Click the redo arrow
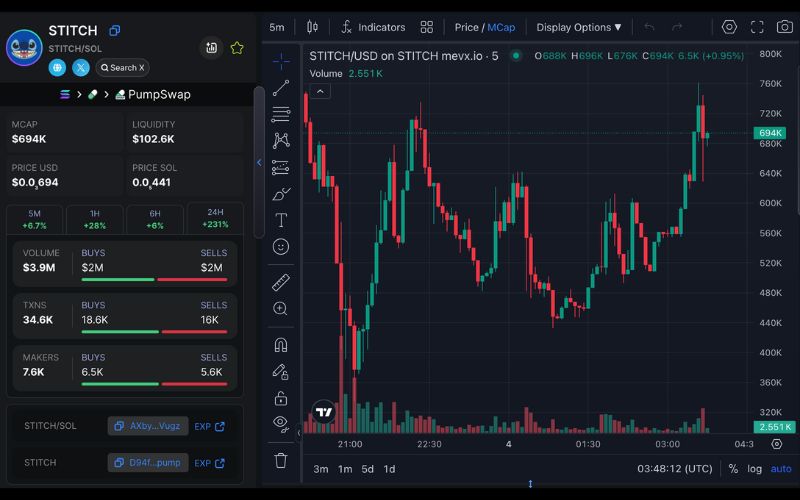Image resolution: width=800 pixels, height=500 pixels. pos(677,27)
